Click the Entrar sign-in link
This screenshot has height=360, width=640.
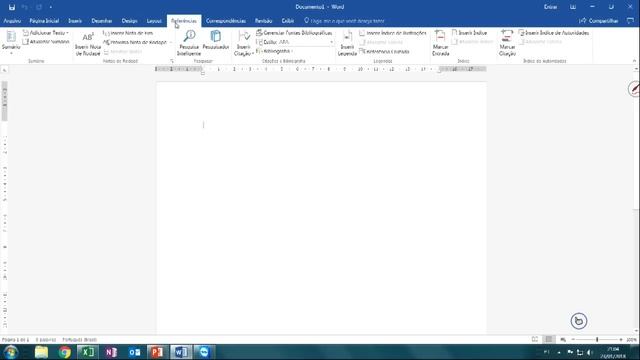pos(550,7)
